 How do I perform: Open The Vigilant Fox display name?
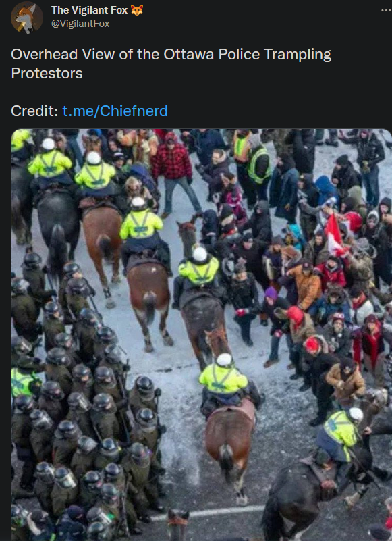90,10
